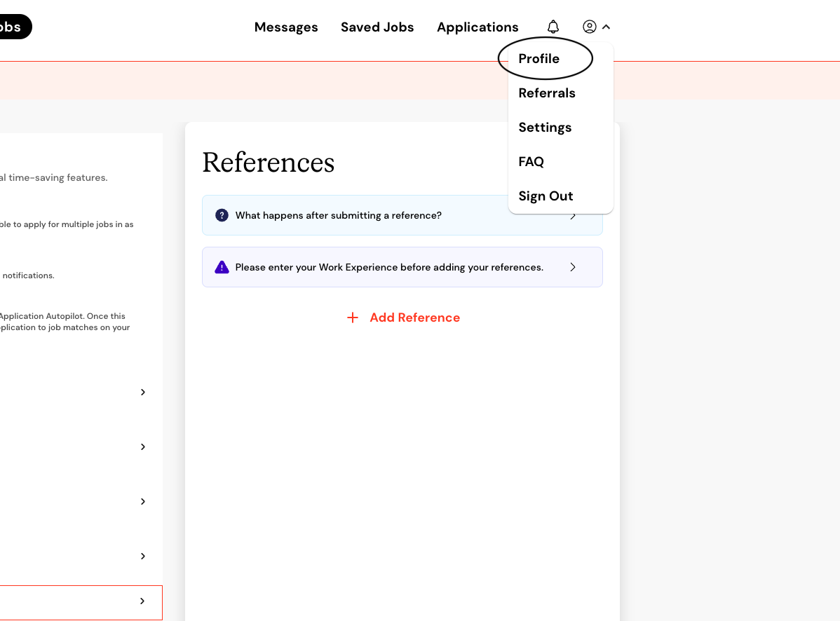The width and height of the screenshot is (840, 621).
Task: Click the user account avatar icon
Action: 589,27
